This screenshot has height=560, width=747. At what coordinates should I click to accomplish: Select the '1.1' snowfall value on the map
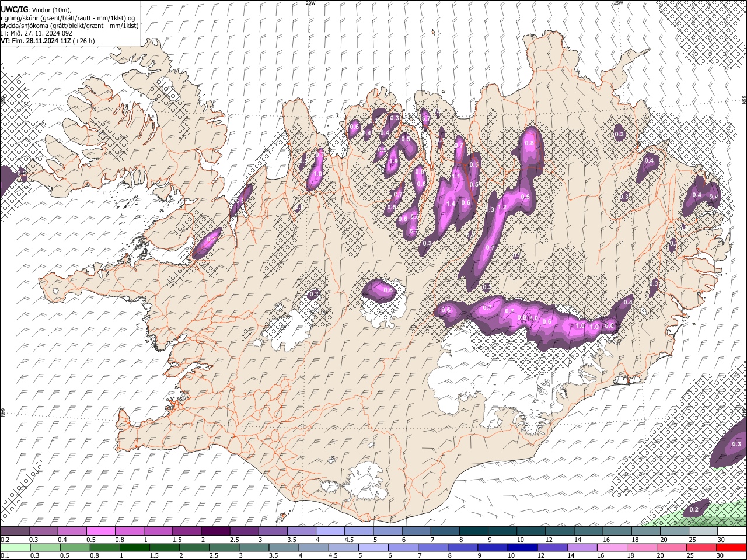[x=456, y=176]
